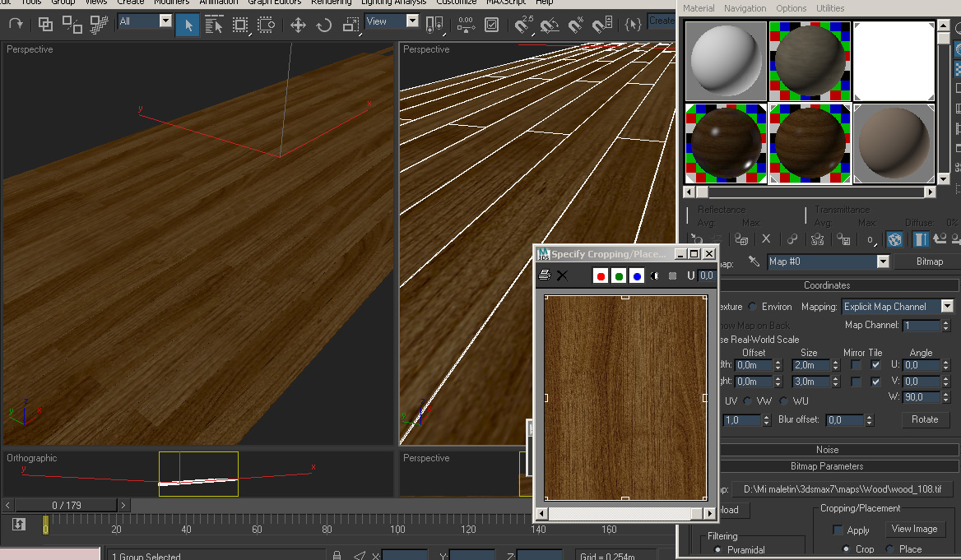Toggle blue channel in Cropping window
Screen dimensions: 961x560
click(x=637, y=275)
